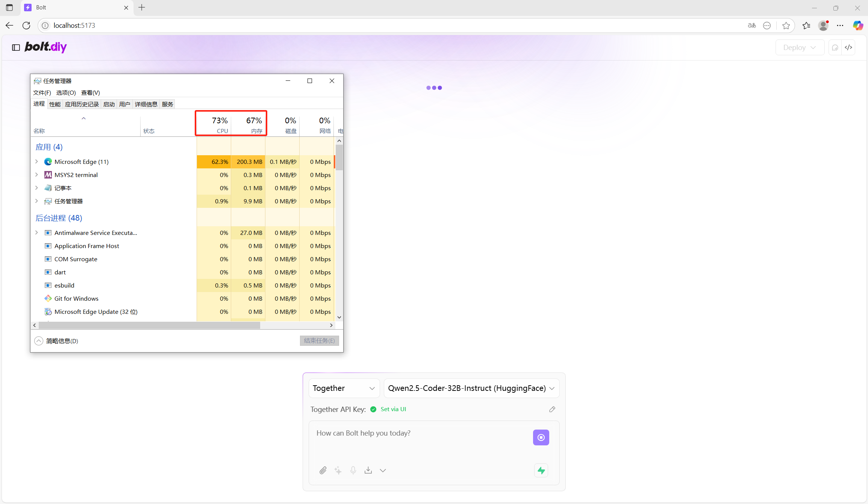Open the Qwen2.5-Coder-32B-Instruct model dropdown

pos(471,388)
